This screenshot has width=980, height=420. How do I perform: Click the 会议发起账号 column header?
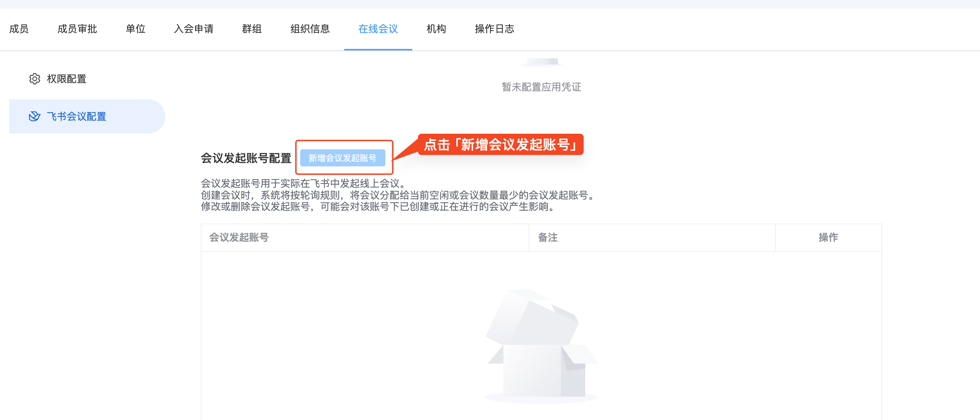(x=239, y=237)
